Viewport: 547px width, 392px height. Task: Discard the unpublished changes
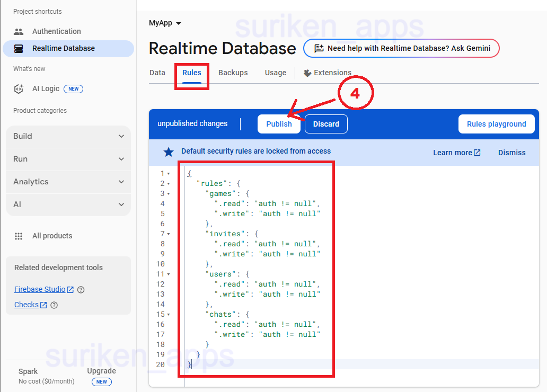click(326, 124)
